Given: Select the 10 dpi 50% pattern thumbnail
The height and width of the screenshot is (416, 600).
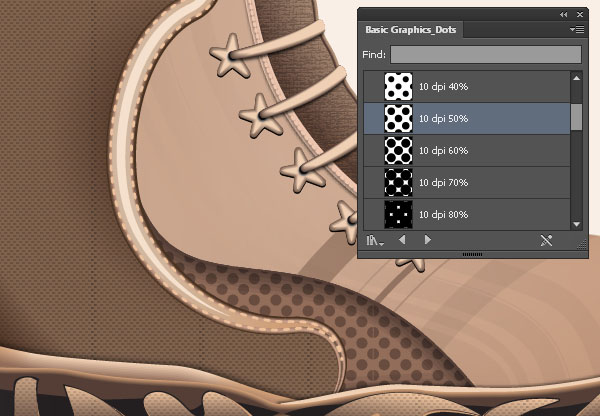Looking at the screenshot, I should 398,119.
